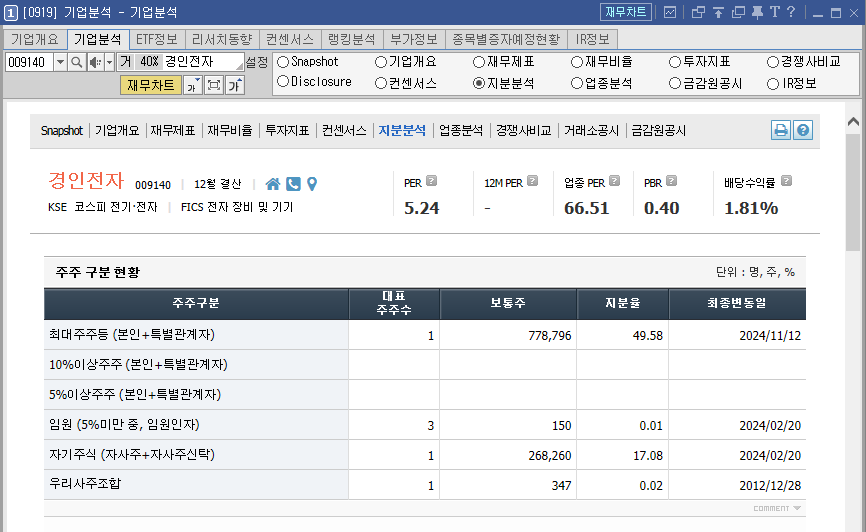
Task: Select the 경쟁사비교 radio button
Action: [x=773, y=62]
